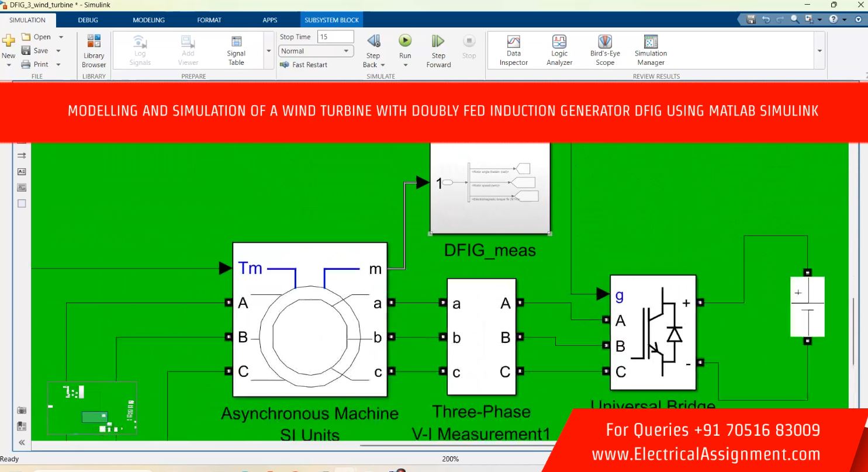This screenshot has width=868, height=472.
Task: Switch to the MODELING tab
Action: point(148,20)
